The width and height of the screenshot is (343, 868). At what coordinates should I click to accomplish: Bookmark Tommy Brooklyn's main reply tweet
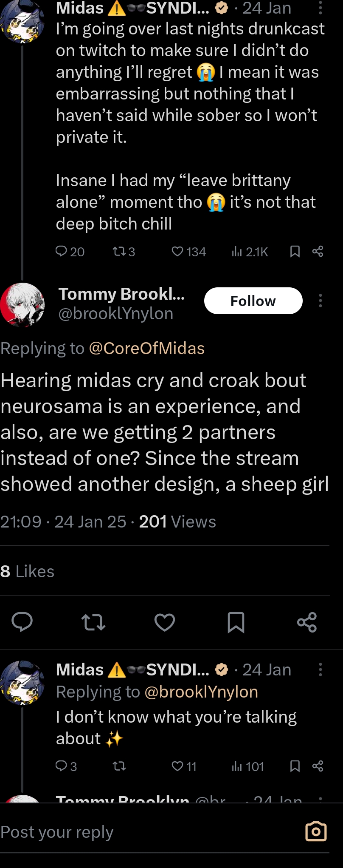pyautogui.click(x=236, y=622)
